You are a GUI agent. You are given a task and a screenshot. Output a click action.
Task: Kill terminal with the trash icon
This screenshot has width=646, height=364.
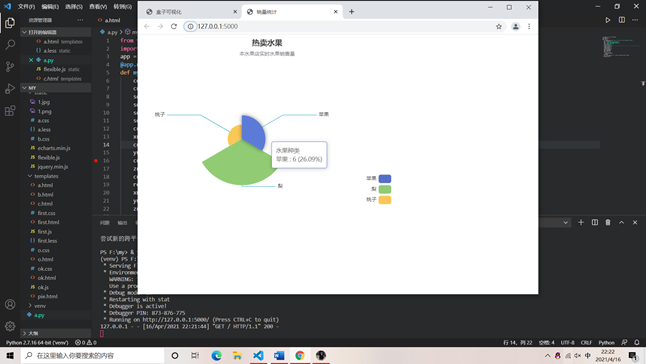(x=608, y=222)
